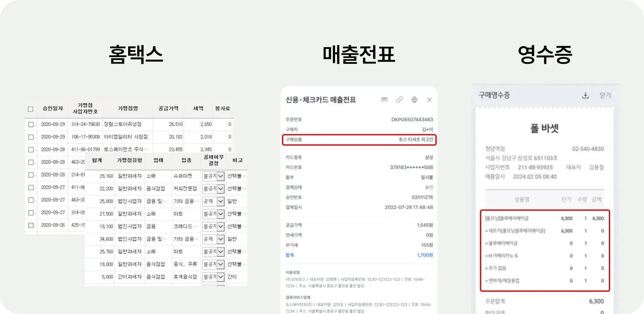Send the sales slip via email icon
The height and width of the screenshot is (314, 644).
pyautogui.click(x=383, y=99)
